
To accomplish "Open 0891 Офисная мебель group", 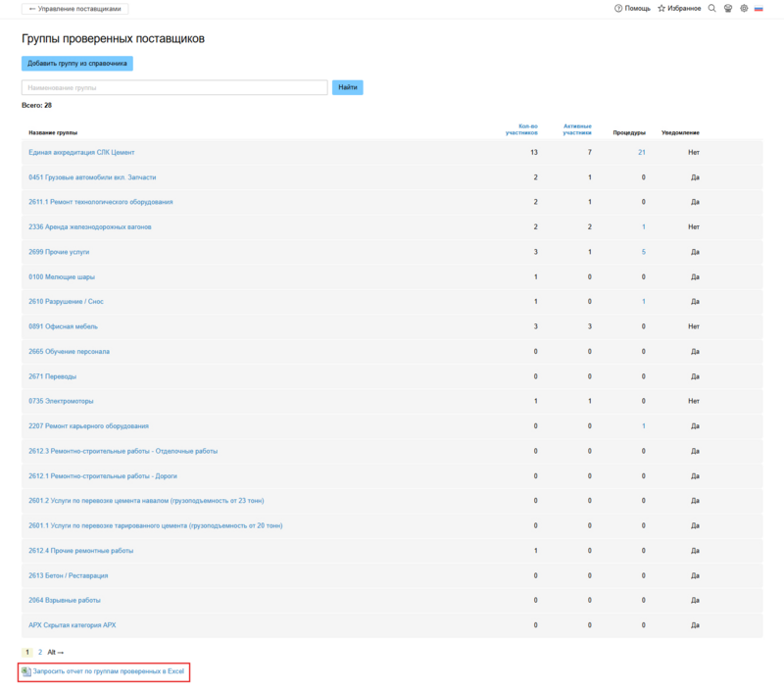I will point(63,326).
